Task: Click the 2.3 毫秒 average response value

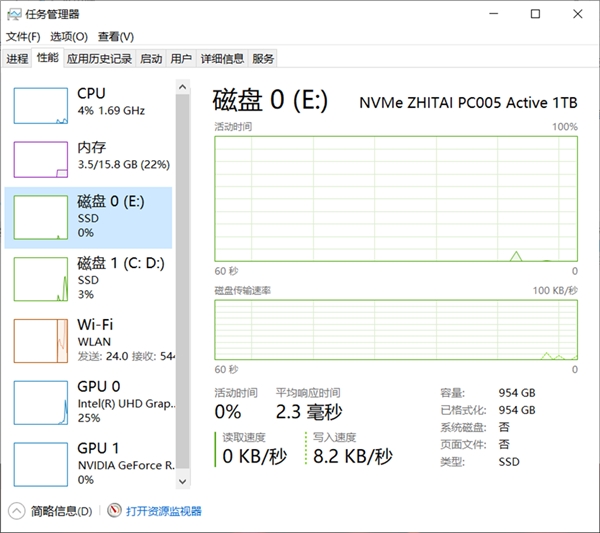Action: 309,412
